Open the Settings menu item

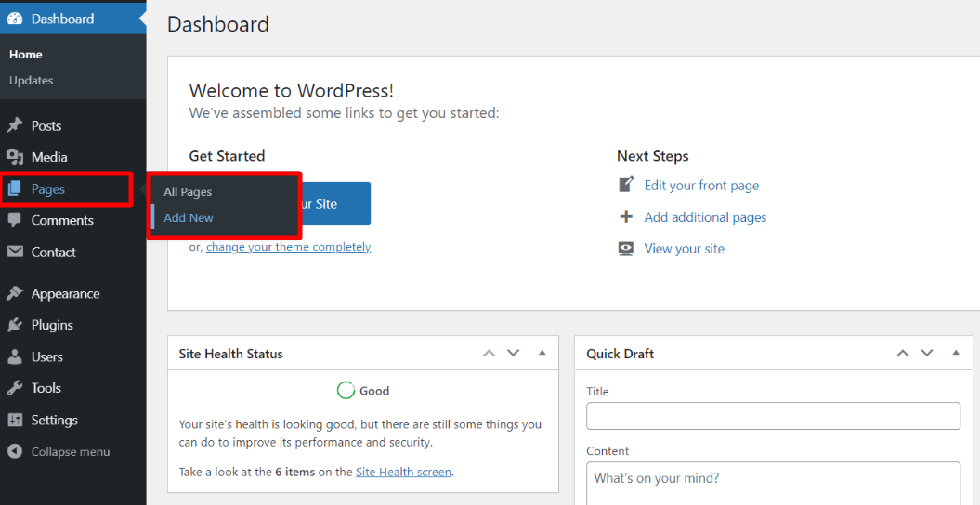coord(54,420)
